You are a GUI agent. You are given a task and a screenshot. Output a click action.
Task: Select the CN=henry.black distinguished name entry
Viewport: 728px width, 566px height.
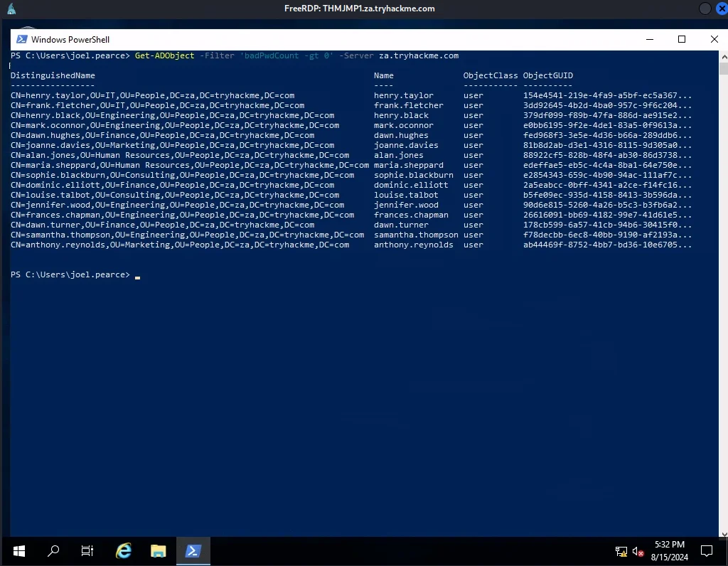[172, 115]
